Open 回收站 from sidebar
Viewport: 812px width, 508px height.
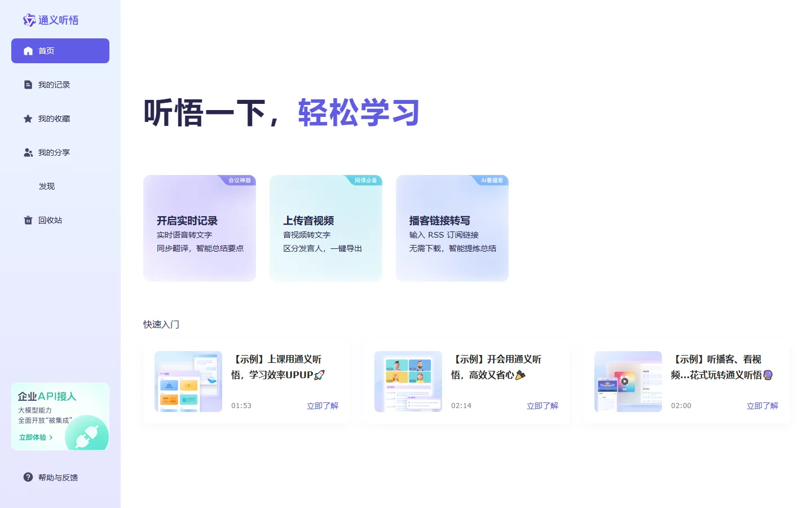tap(60, 220)
